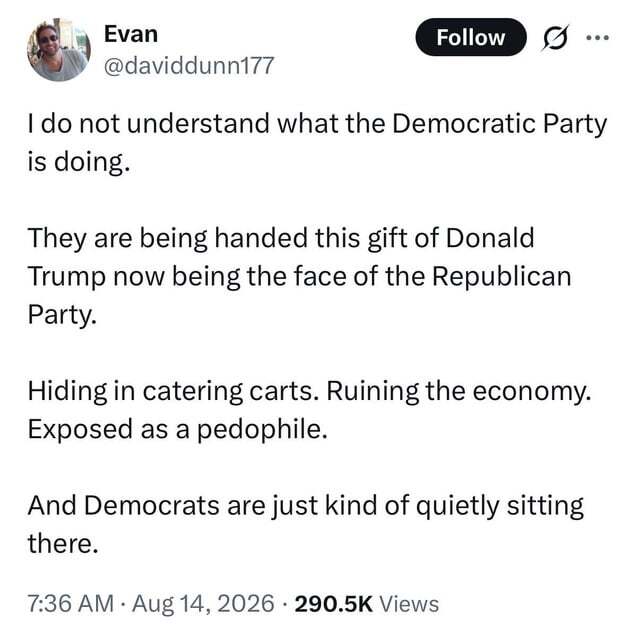Open the three-dot more options menu
The image size is (640, 635).
point(598,38)
